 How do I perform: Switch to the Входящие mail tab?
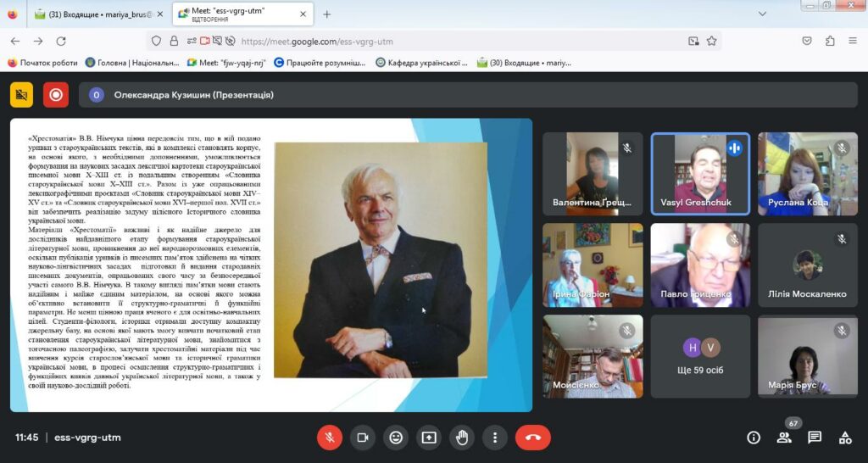[x=99, y=14]
